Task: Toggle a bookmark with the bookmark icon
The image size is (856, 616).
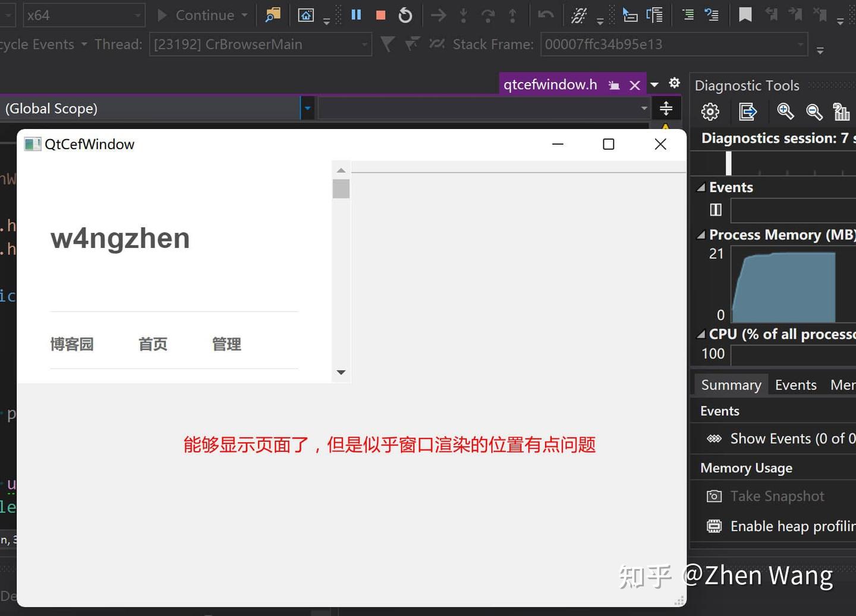Action: click(745, 15)
